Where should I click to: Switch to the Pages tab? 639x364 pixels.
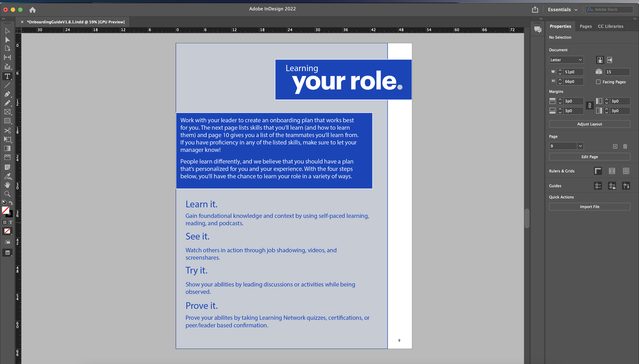[586, 26]
